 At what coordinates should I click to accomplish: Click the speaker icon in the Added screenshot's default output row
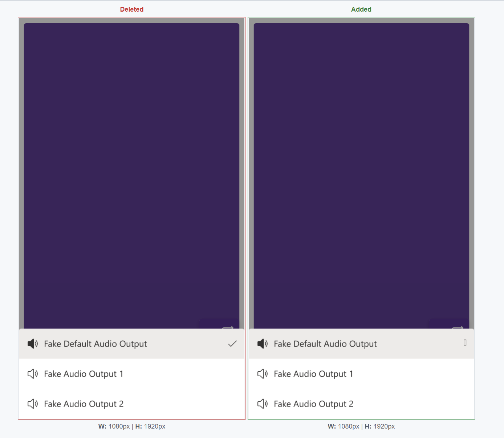[x=262, y=344]
